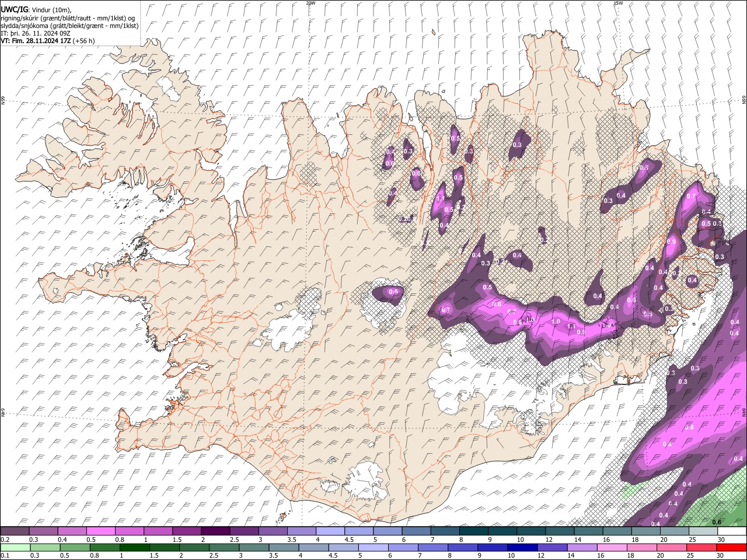Viewport: 747px width, 560px height.
Task: Click the medium green 0.5 swatch, lower legend row
Action: pyautogui.click(x=75, y=547)
